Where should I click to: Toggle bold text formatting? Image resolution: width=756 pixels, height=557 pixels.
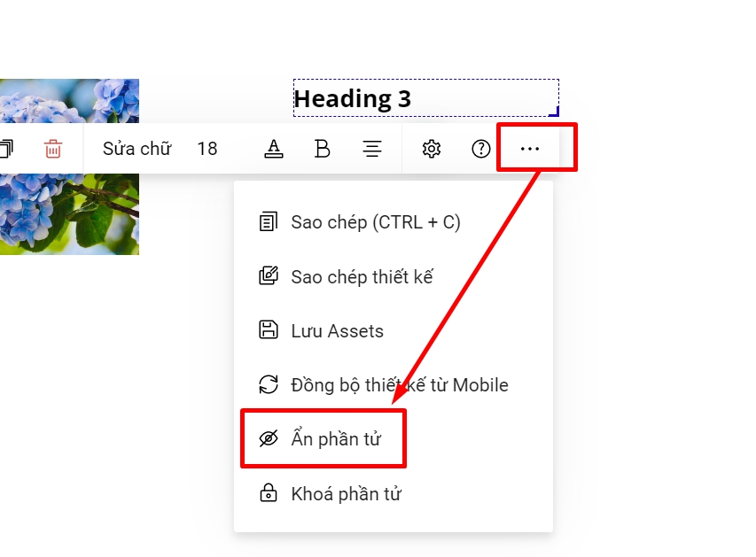323,149
